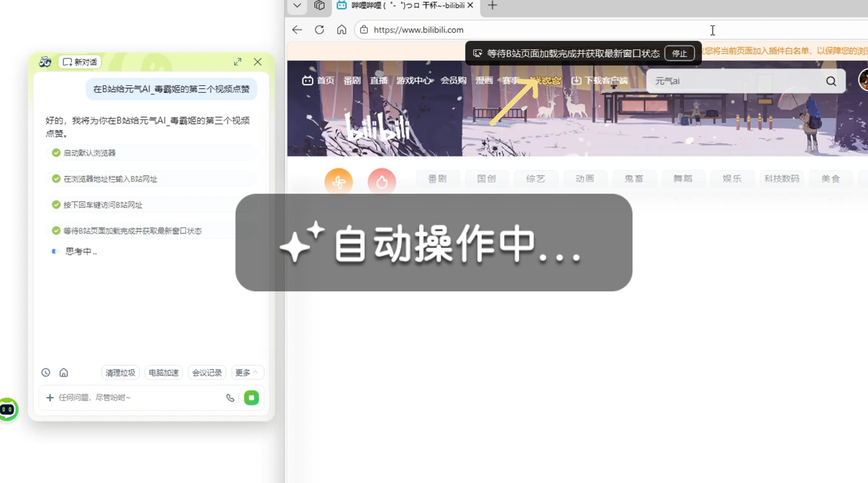Image resolution: width=868 pixels, height=483 pixels.
Task: Click the green stop-generation square button
Action: (x=251, y=398)
